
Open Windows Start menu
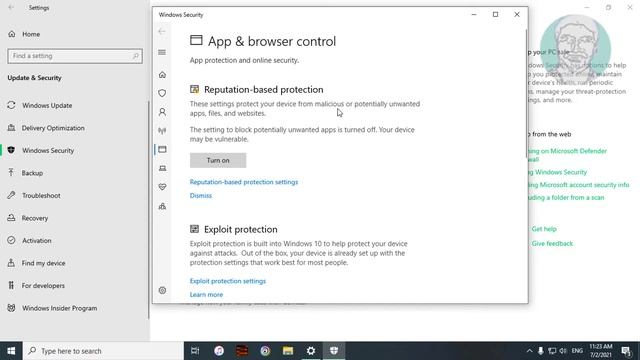click(11, 351)
